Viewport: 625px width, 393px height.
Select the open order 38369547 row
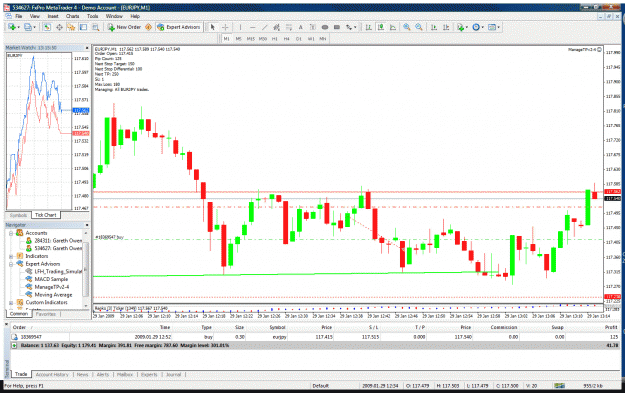(x=315, y=337)
